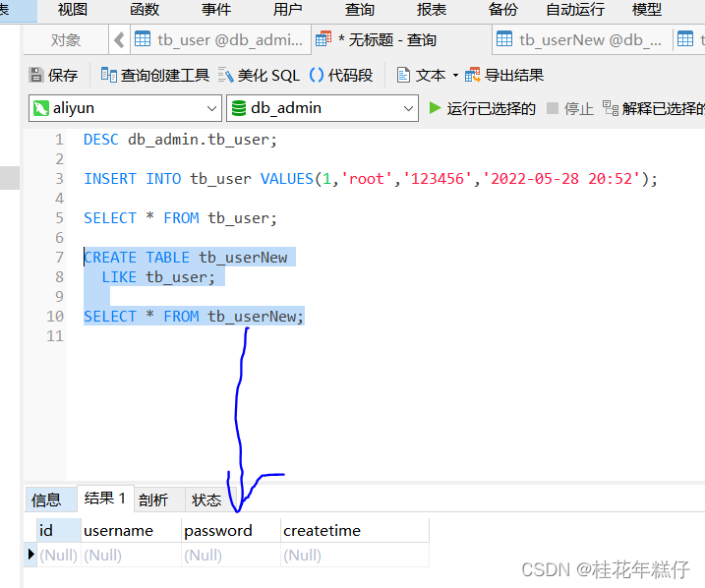Switch to the tb_user @db_admi... tab

(220, 40)
